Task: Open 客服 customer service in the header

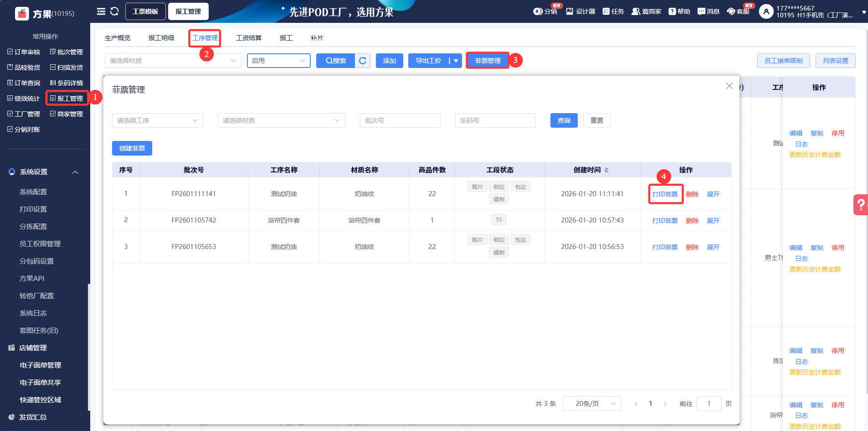Action: click(738, 11)
